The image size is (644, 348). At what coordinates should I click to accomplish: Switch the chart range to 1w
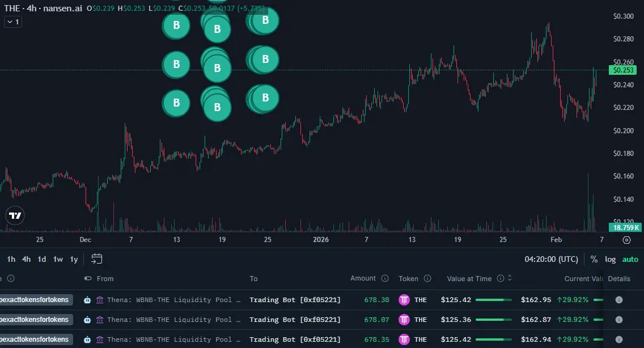click(58, 259)
